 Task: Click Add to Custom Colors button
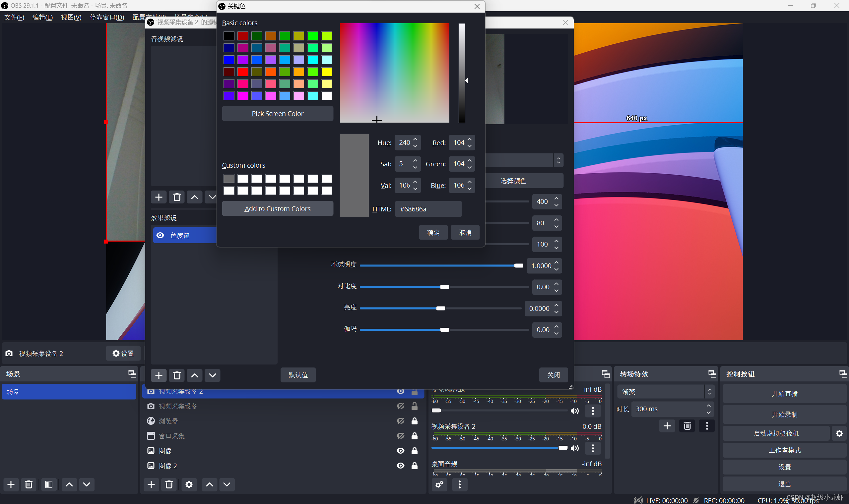click(277, 208)
